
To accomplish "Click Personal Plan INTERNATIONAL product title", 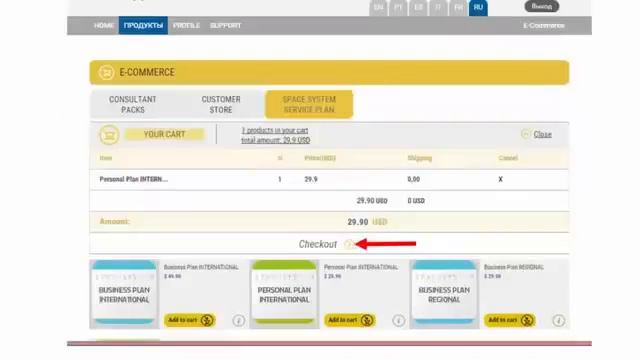I will pyautogui.click(x=361, y=267).
